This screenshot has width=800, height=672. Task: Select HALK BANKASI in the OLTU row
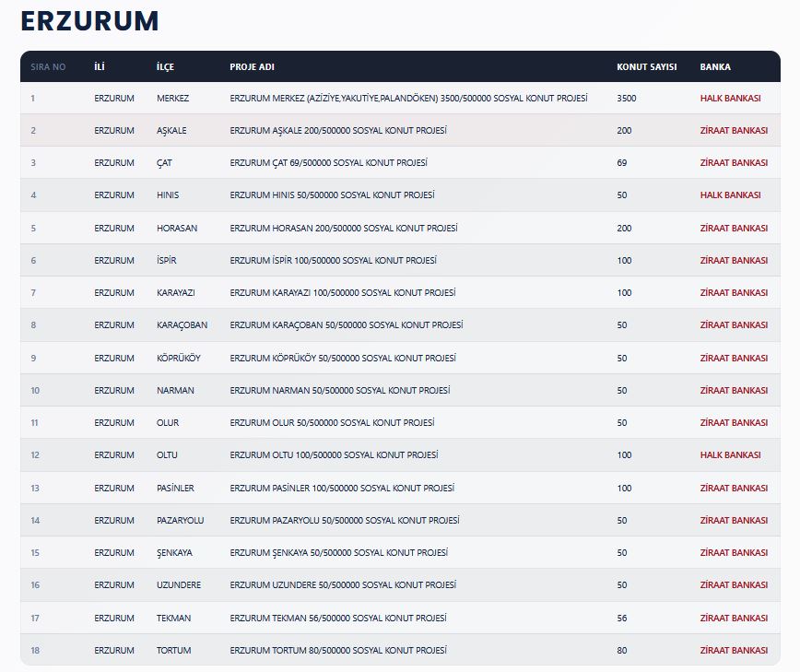(x=730, y=455)
